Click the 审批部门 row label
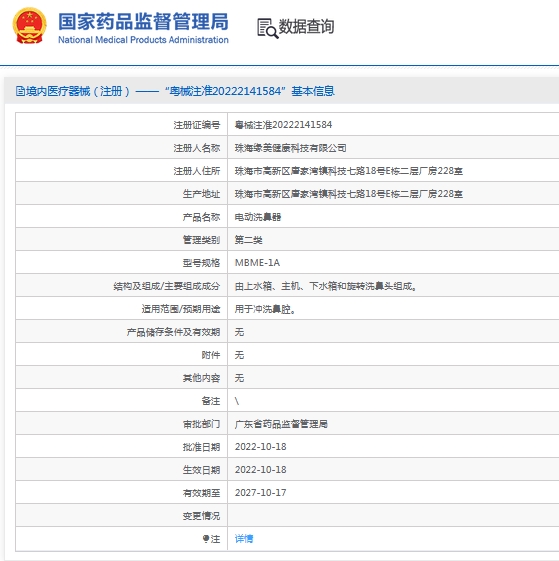 click(x=201, y=424)
